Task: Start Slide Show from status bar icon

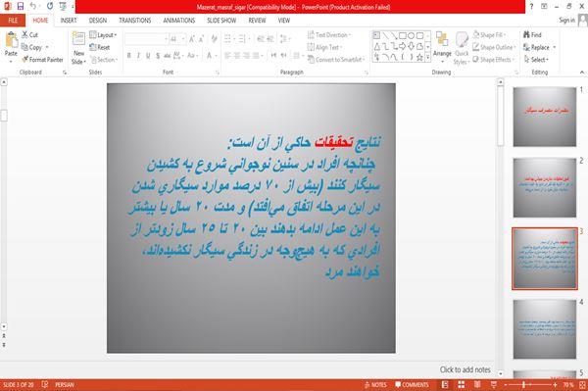Action: 494,384
